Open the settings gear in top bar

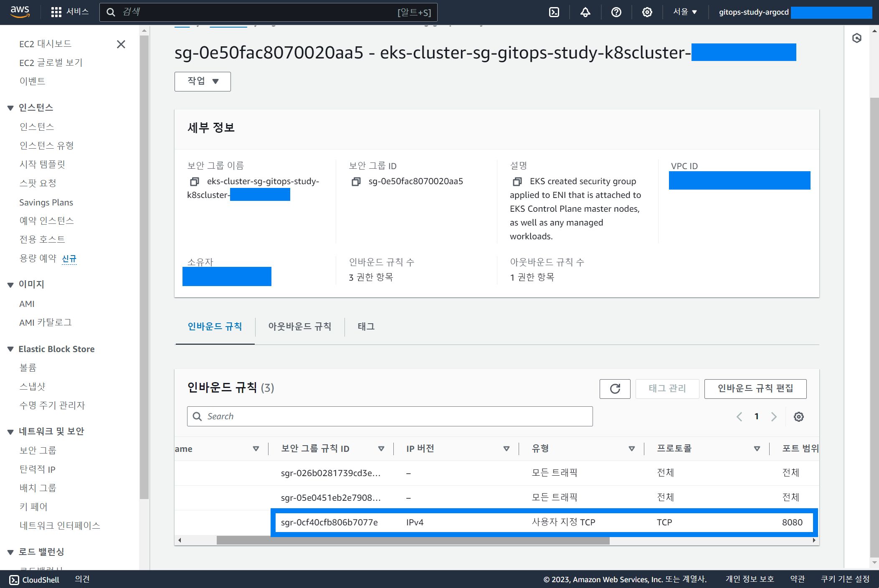[647, 12]
